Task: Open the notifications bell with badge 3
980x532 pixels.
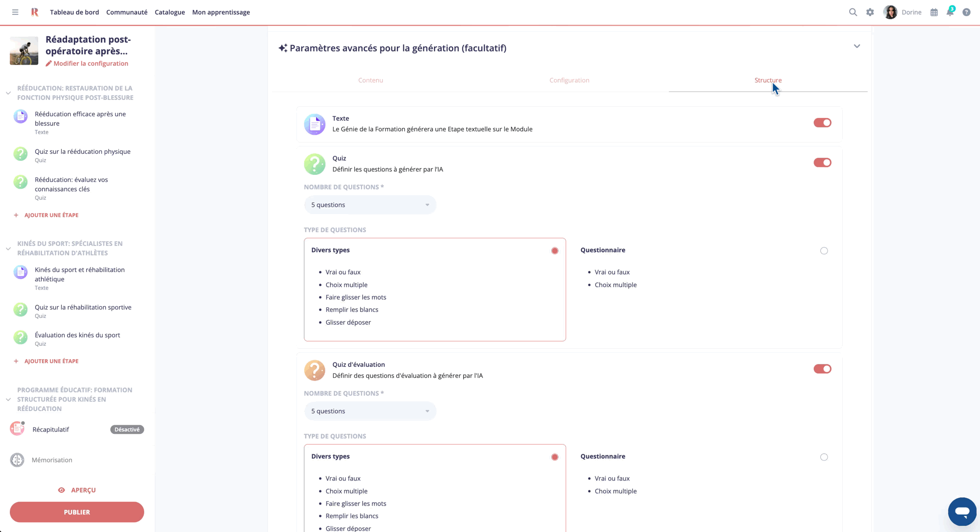Action: click(x=950, y=12)
